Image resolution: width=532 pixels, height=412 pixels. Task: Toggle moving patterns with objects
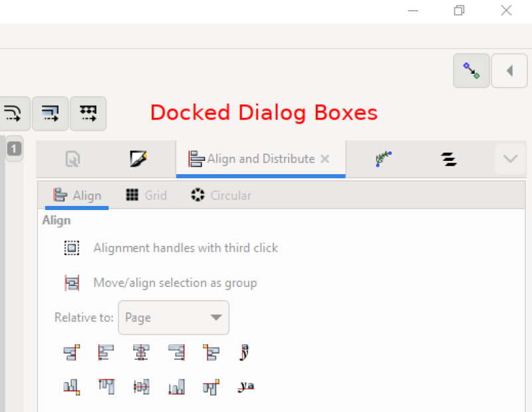pos(88,113)
